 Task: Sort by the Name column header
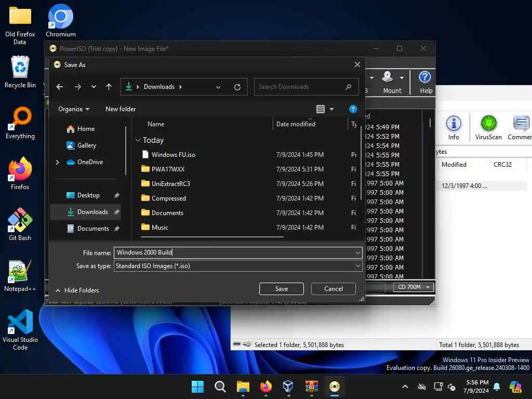point(156,124)
